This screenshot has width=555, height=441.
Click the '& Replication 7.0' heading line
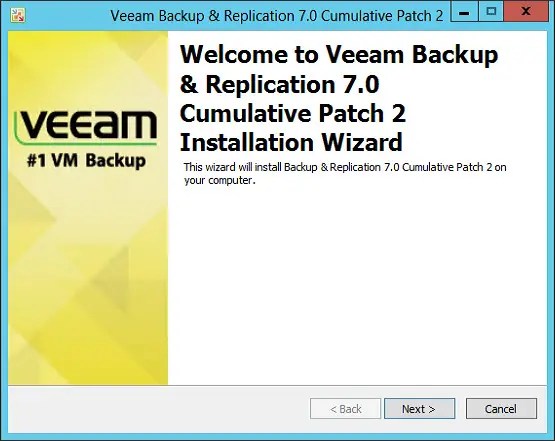coord(280,85)
